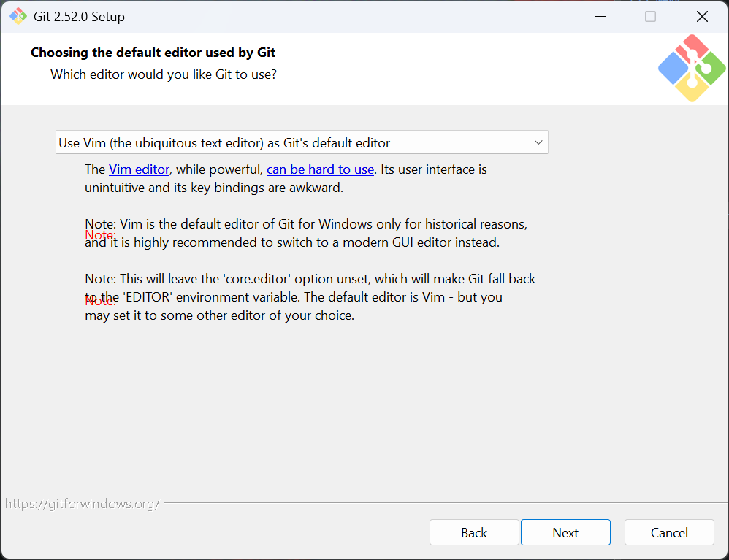729x560 pixels.
Task: Click the "Which editor would you like" subtitle
Action: (164, 74)
